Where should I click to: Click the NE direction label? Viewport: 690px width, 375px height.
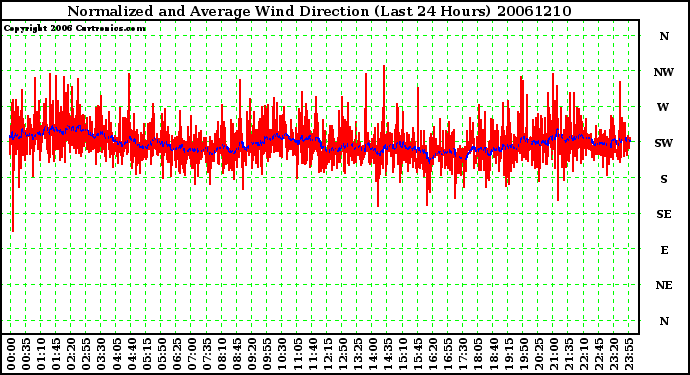coord(664,286)
